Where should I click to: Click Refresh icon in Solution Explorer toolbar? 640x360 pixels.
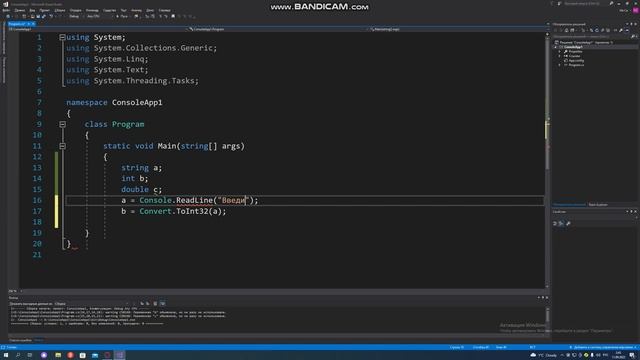pos(597,30)
